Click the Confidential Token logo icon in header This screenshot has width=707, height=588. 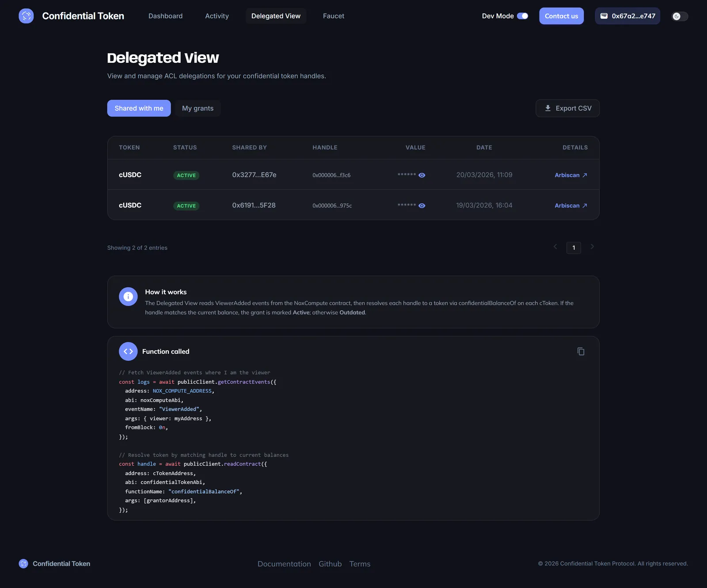click(x=26, y=16)
